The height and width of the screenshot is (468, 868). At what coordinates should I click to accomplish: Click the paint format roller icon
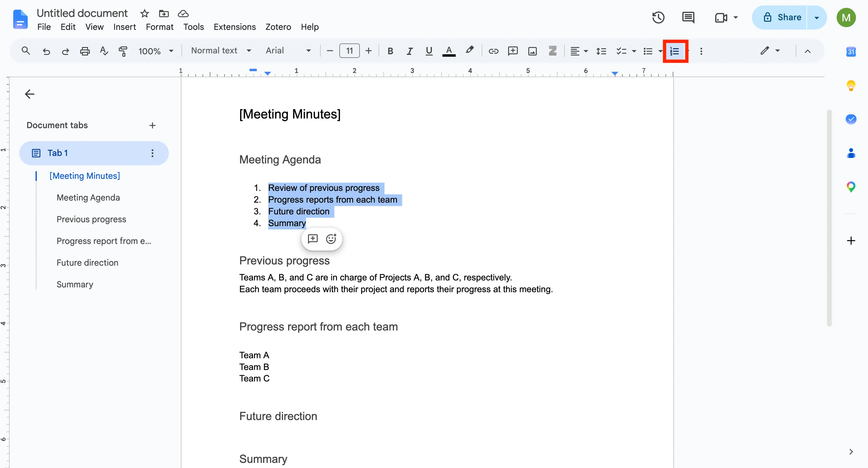[x=123, y=51]
